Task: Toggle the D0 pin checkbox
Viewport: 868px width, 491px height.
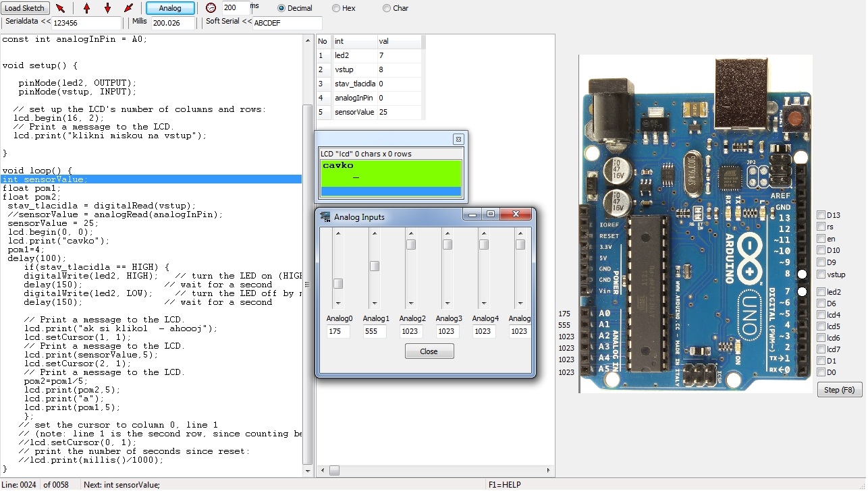Action: click(821, 372)
